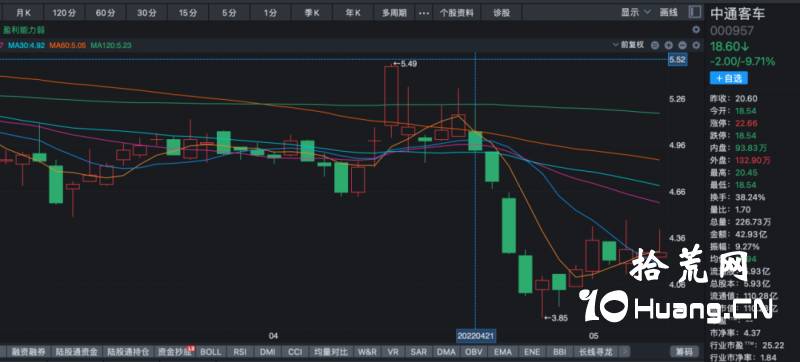Click stock code 000957

[x=732, y=31]
